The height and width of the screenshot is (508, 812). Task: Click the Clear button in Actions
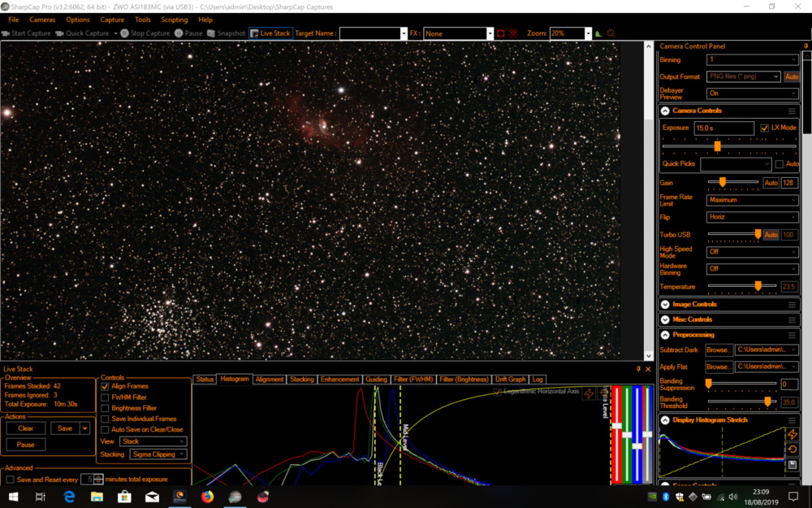click(26, 428)
